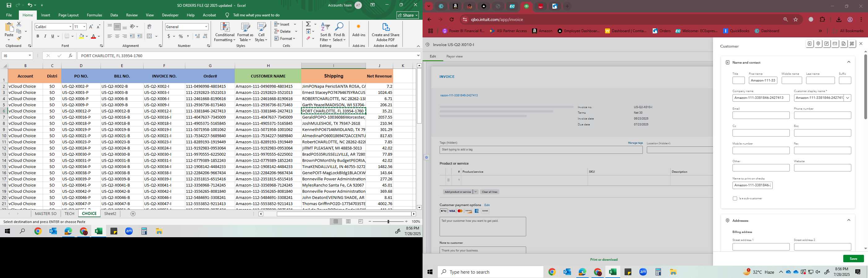Click Edit next to Customer payment options
Viewport: 868px width, 278px height.
pos(487,205)
